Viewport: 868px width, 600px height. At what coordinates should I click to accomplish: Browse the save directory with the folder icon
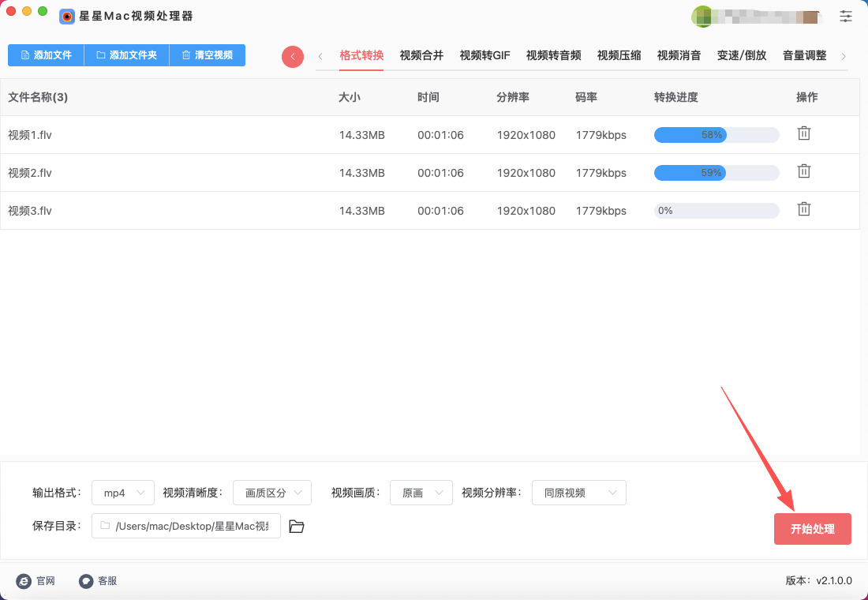[x=297, y=527]
